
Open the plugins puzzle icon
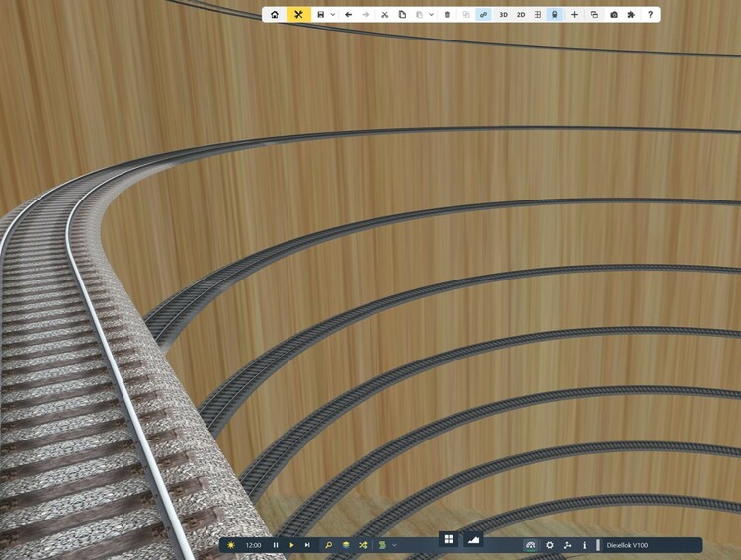click(x=631, y=15)
